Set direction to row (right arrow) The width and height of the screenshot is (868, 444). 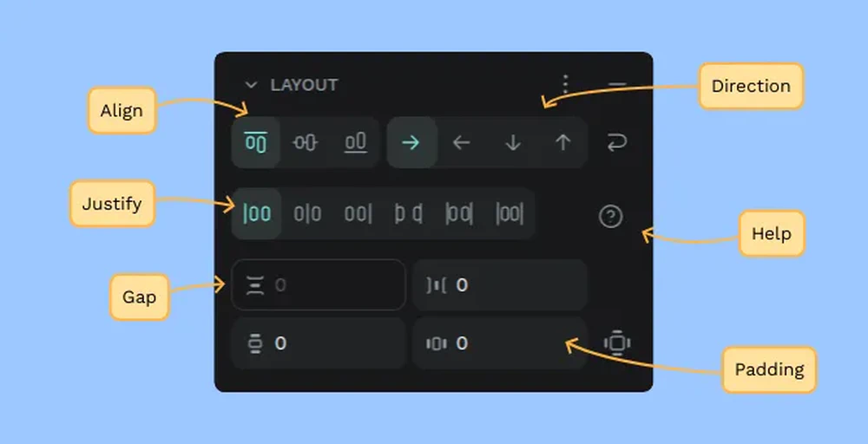tap(411, 143)
